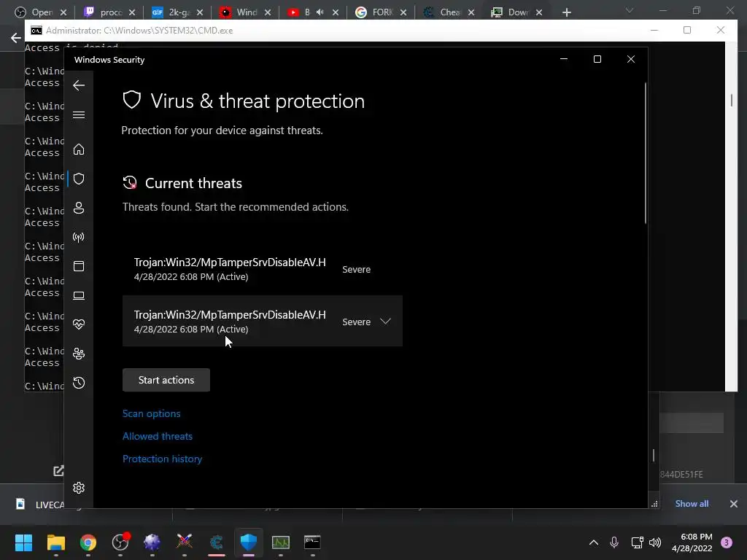Open the Windows Security hamburger menu
Image resolution: width=747 pixels, height=560 pixels.
(x=79, y=115)
